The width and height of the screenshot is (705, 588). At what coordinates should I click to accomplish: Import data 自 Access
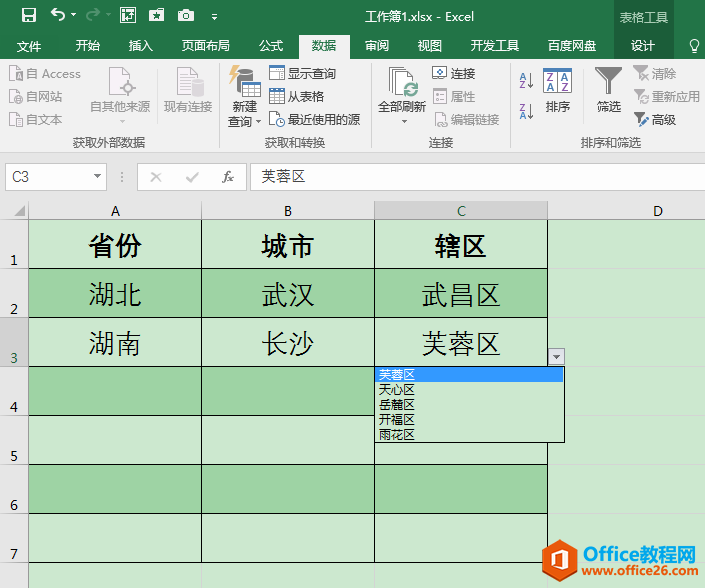(45, 74)
